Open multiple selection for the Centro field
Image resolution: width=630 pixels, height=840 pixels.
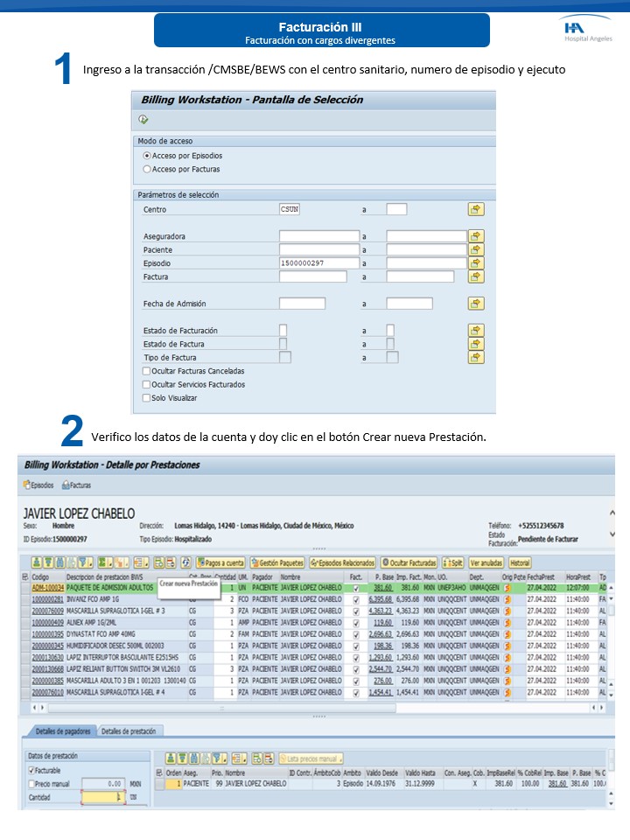pyautogui.click(x=476, y=209)
